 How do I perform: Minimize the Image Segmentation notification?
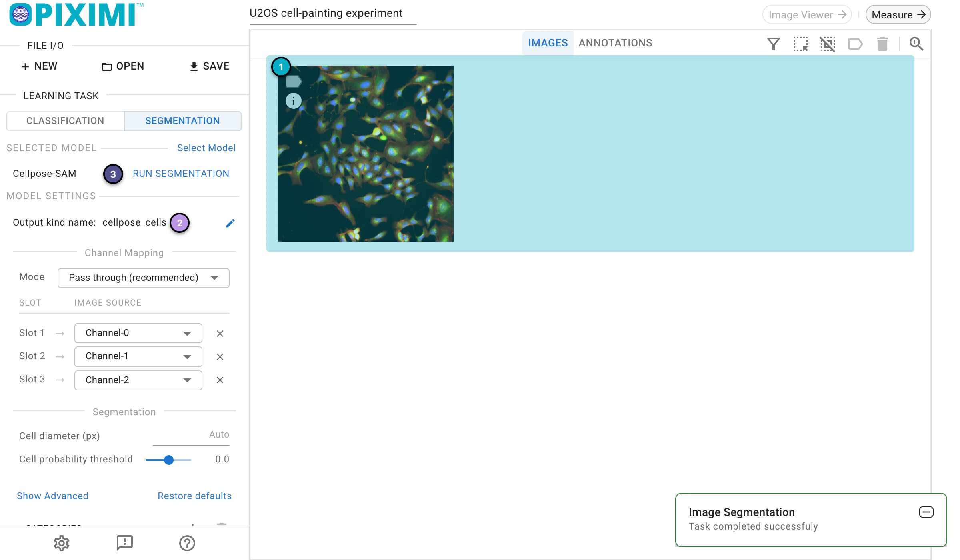pyautogui.click(x=926, y=512)
